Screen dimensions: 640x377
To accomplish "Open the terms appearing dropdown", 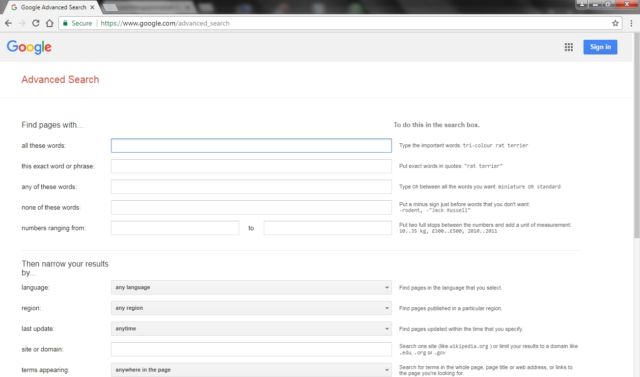I will [251, 370].
